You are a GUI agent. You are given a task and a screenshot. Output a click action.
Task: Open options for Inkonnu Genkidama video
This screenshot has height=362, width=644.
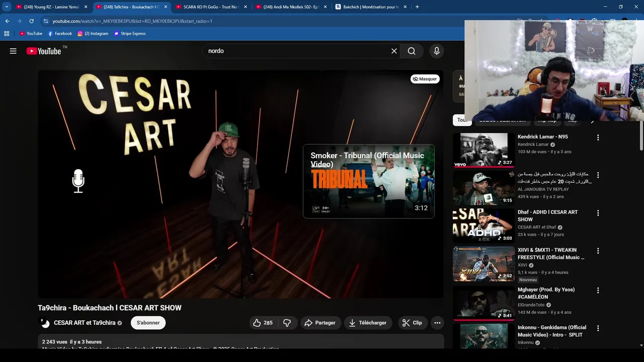pos(598,328)
